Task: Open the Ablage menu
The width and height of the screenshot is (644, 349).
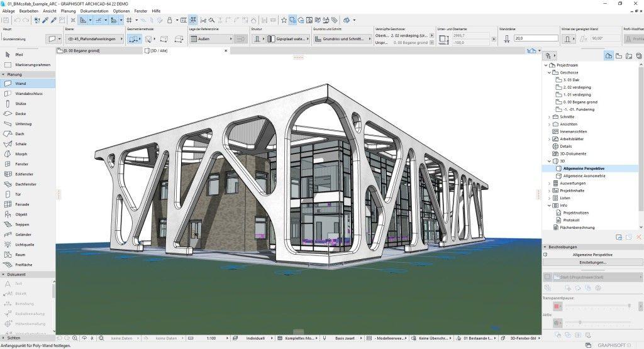Action: [x=9, y=11]
